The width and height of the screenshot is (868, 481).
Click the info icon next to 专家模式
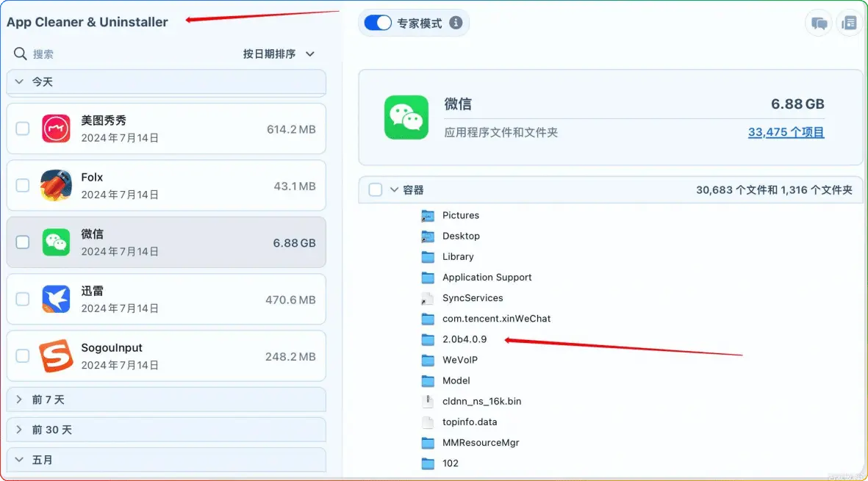click(456, 23)
